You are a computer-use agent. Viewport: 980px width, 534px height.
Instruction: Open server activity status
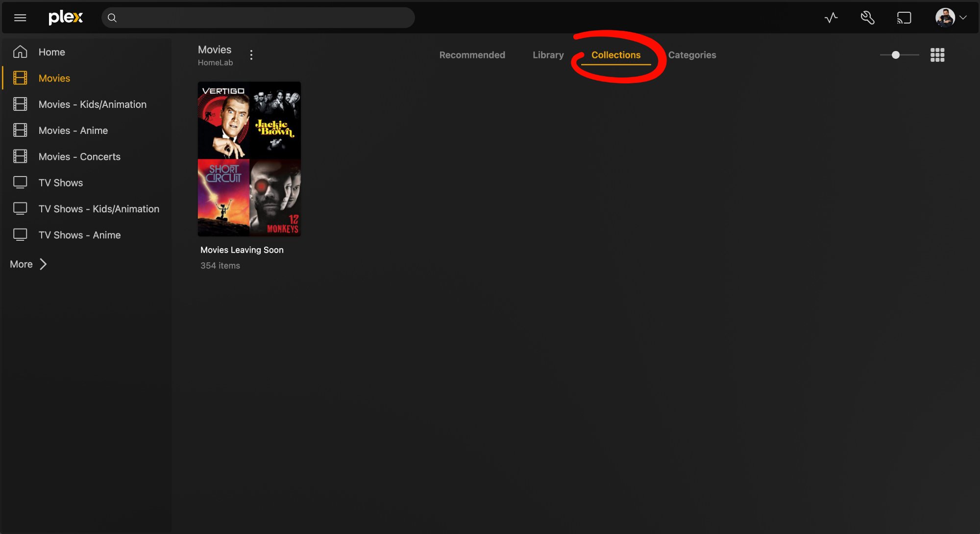tap(831, 18)
